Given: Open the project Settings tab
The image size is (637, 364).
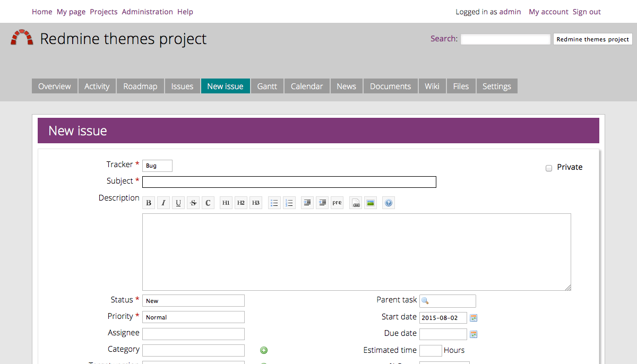Looking at the screenshot, I should click(497, 86).
